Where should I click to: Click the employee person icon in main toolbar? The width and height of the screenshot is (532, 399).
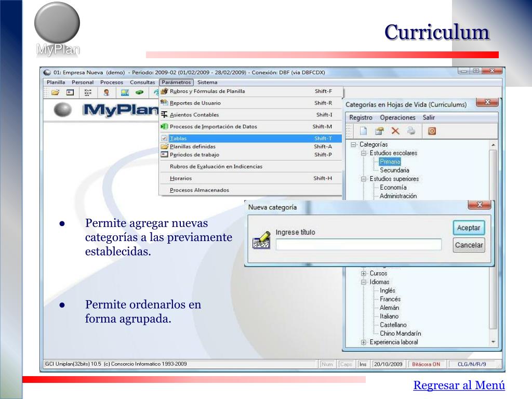(x=106, y=92)
